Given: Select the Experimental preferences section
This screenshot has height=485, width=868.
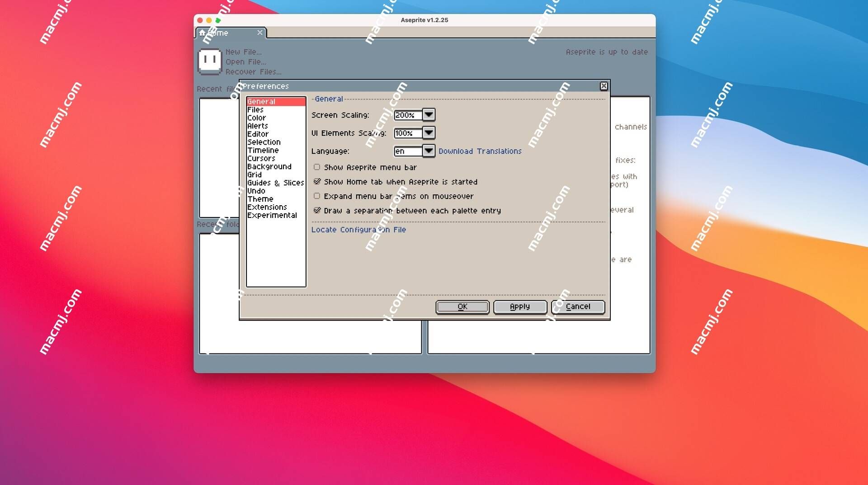Looking at the screenshot, I should (x=276, y=215).
